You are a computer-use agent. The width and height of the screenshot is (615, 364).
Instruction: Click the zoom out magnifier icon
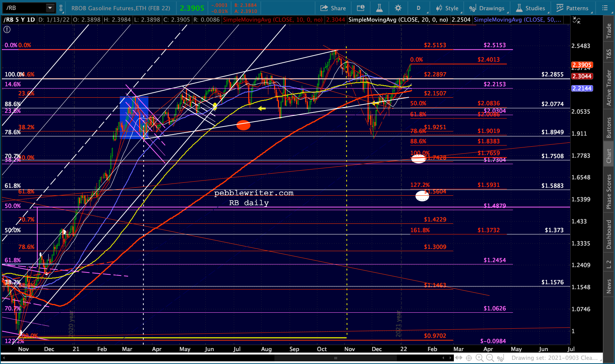pyautogui.click(x=490, y=358)
